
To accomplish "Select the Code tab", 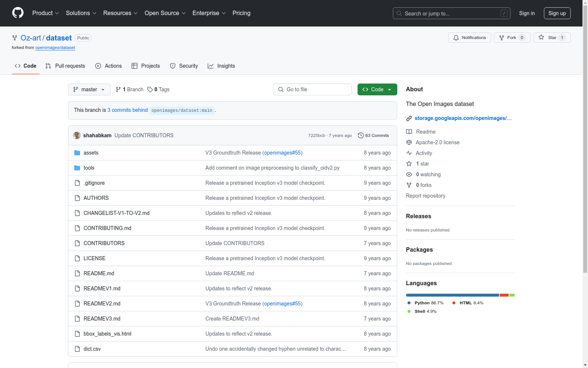I will click(x=25, y=66).
